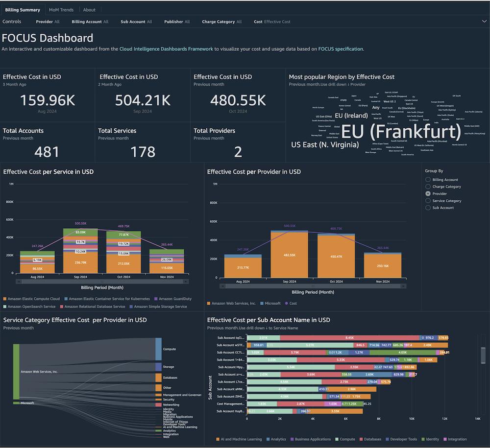
Task: Click the Cost line legend dot
Action: 286,304
